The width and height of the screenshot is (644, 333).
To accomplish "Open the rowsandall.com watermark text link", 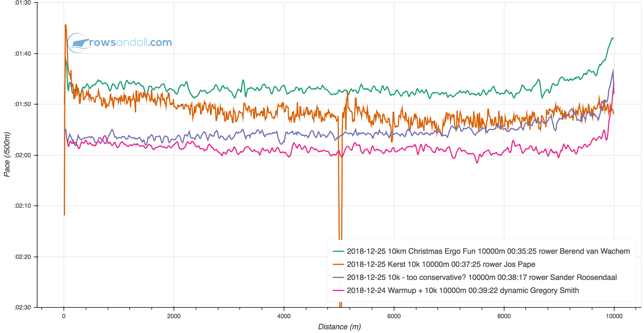I will [131, 43].
